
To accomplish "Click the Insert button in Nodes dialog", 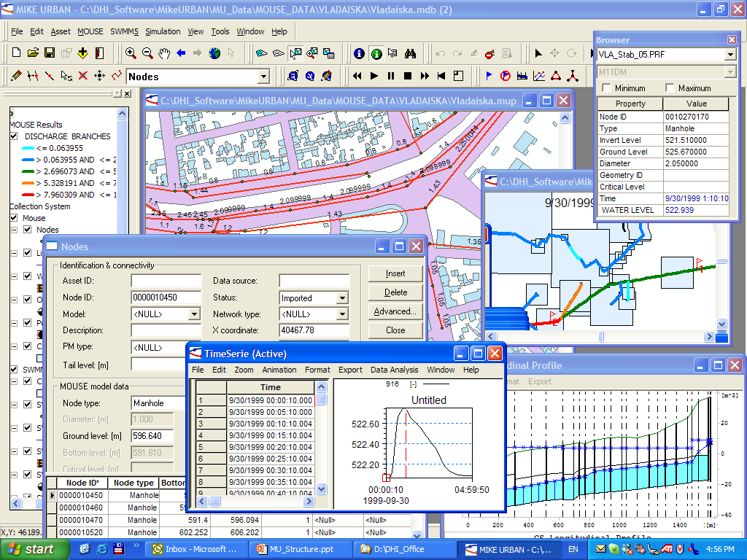I will click(x=395, y=274).
